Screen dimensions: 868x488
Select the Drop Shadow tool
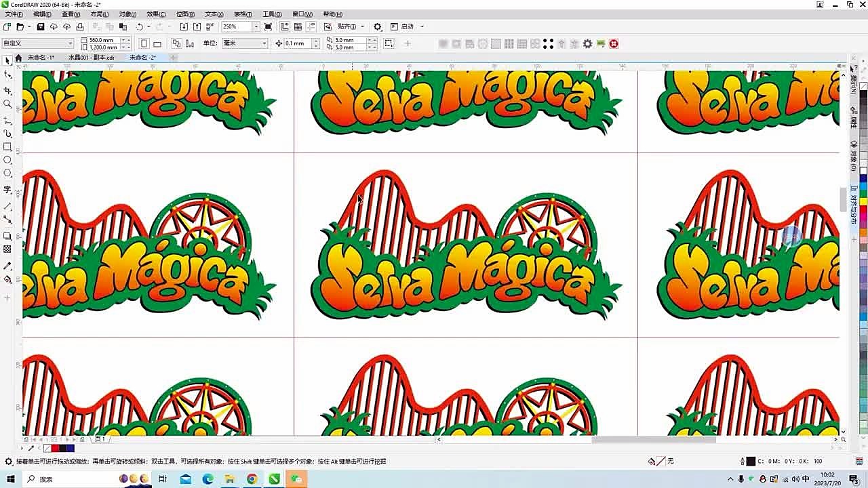(7, 236)
